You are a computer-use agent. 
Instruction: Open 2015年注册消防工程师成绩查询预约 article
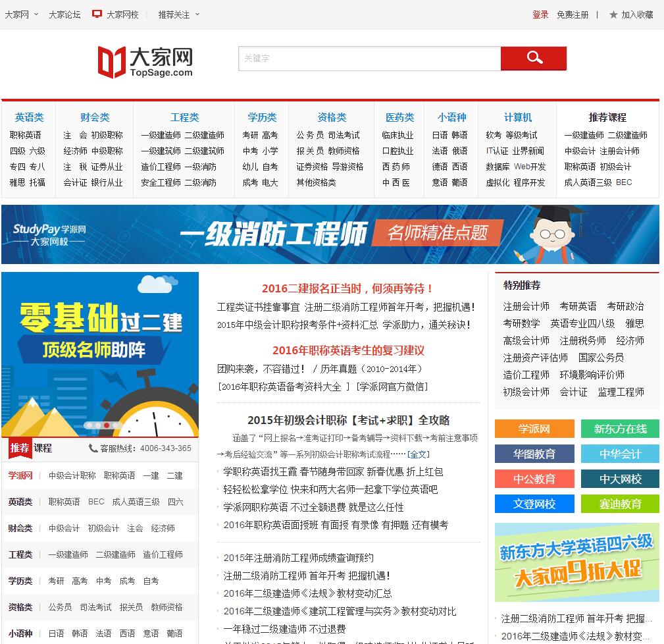299,558
